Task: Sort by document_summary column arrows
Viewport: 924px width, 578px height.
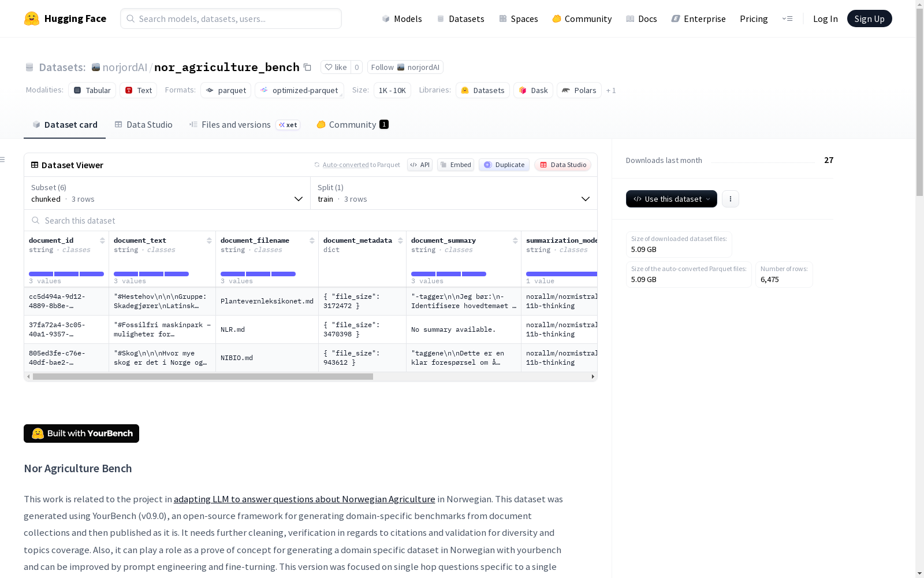Action: click(515, 240)
